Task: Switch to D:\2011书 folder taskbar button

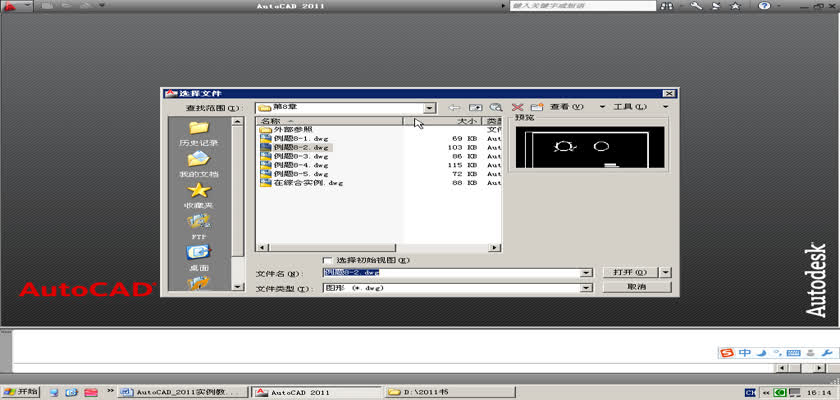Action: pos(450,393)
